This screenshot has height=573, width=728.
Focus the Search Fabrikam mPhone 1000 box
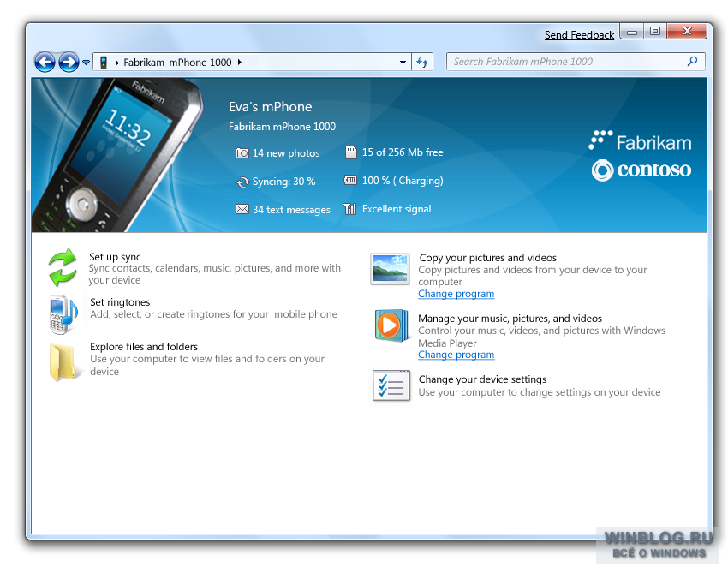[x=576, y=62]
